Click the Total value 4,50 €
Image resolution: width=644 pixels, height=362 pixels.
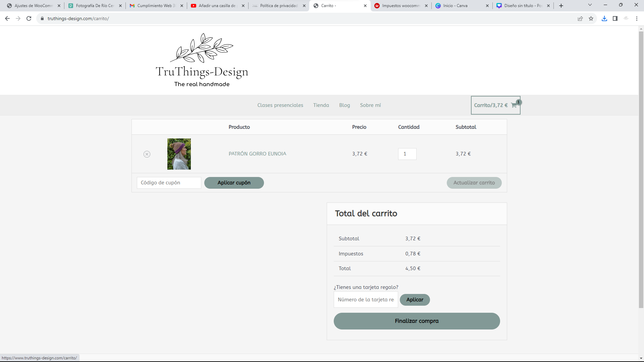coord(413,268)
